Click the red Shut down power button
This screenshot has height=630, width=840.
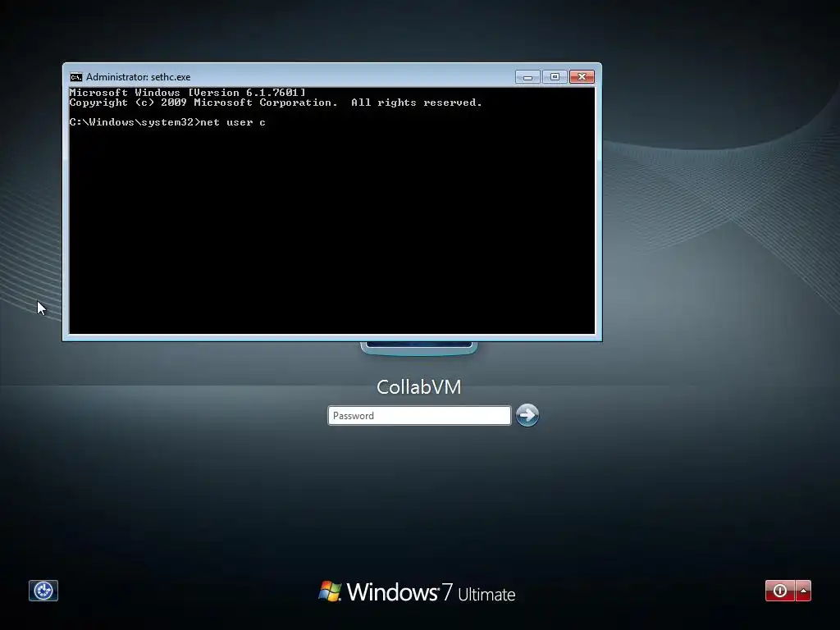780,591
